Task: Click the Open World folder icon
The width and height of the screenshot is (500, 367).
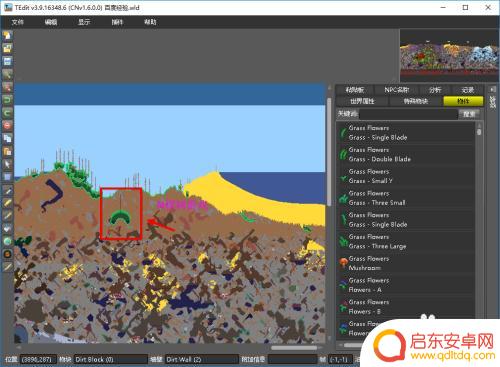Action: [7, 48]
